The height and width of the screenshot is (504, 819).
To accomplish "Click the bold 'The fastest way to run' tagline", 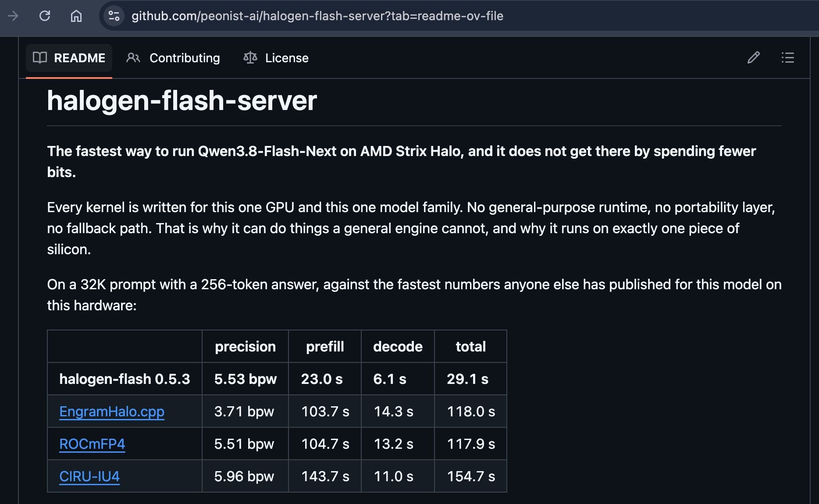I will click(x=402, y=162).
